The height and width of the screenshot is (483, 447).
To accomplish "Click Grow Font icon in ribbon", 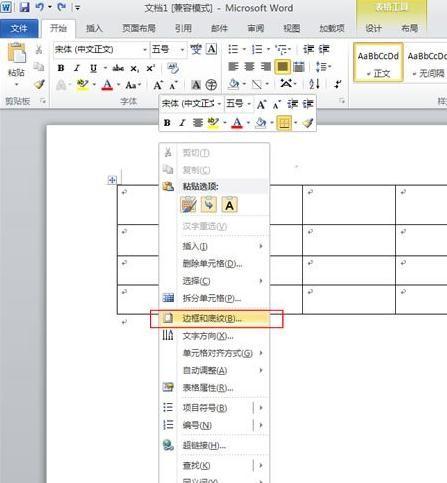I will pos(157,85).
